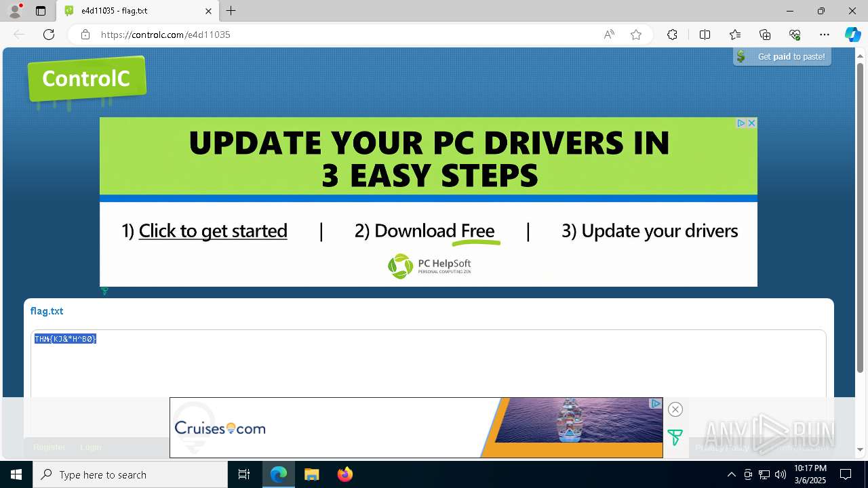
Task: Open the Windows Start menu
Action: (x=16, y=474)
